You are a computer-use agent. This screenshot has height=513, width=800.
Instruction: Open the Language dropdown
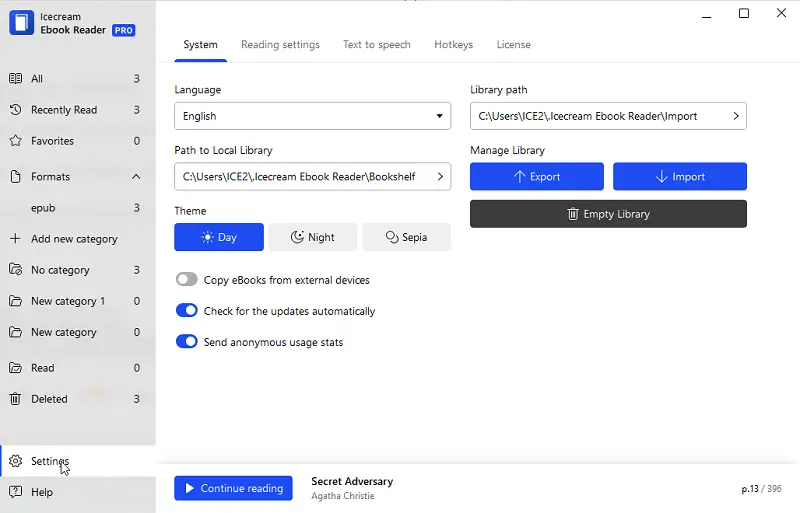point(312,116)
